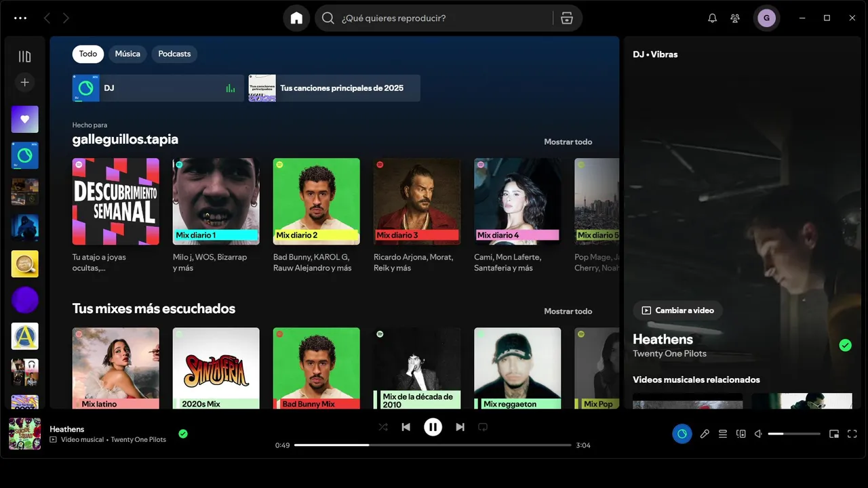Viewport: 868px width, 488px height.
Task: Pause the current song
Action: tap(433, 427)
